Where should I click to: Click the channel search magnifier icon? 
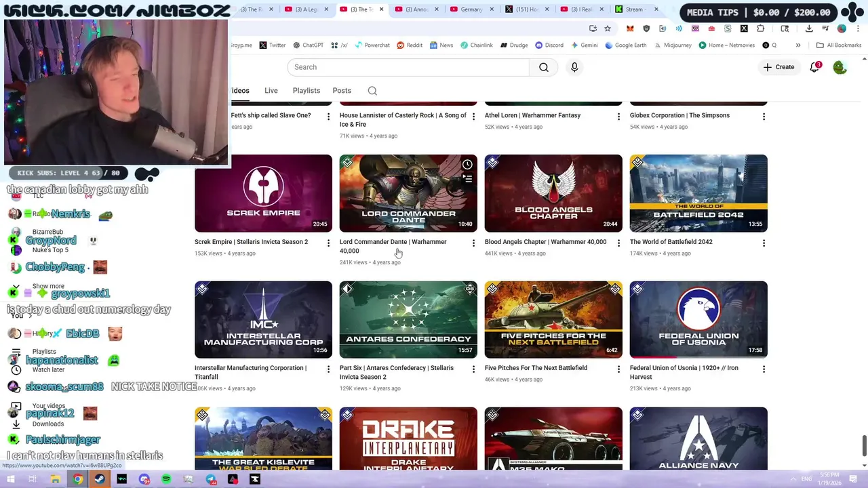[372, 91]
